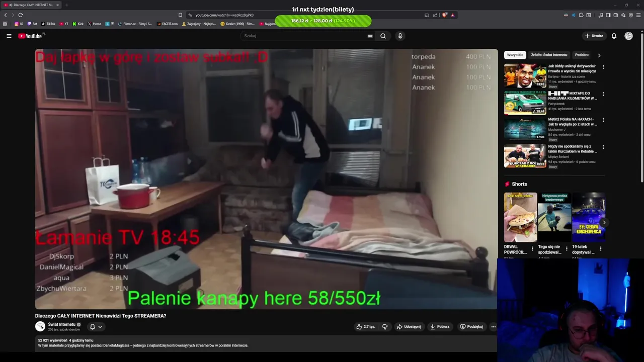Open options for the 19-latek short

tap(600, 248)
